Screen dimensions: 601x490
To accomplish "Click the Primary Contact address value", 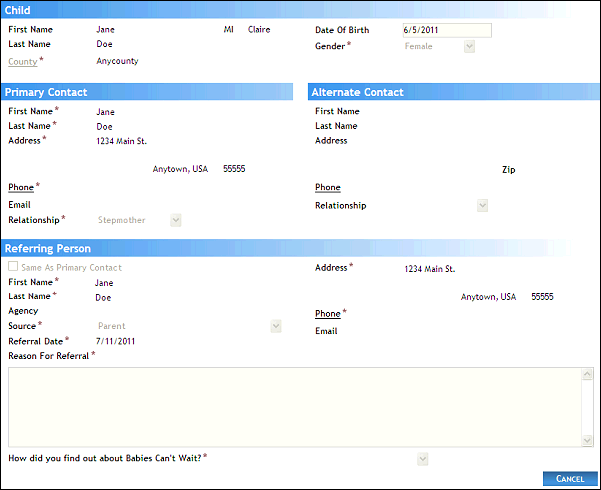I will coord(121,142).
